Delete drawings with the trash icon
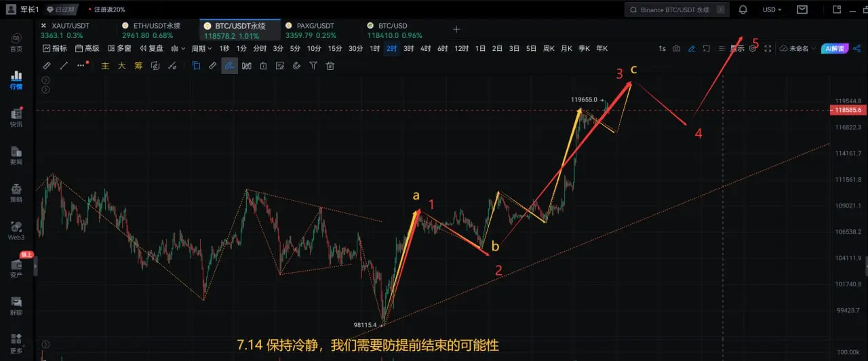This screenshot has width=868, height=361. pyautogui.click(x=330, y=66)
